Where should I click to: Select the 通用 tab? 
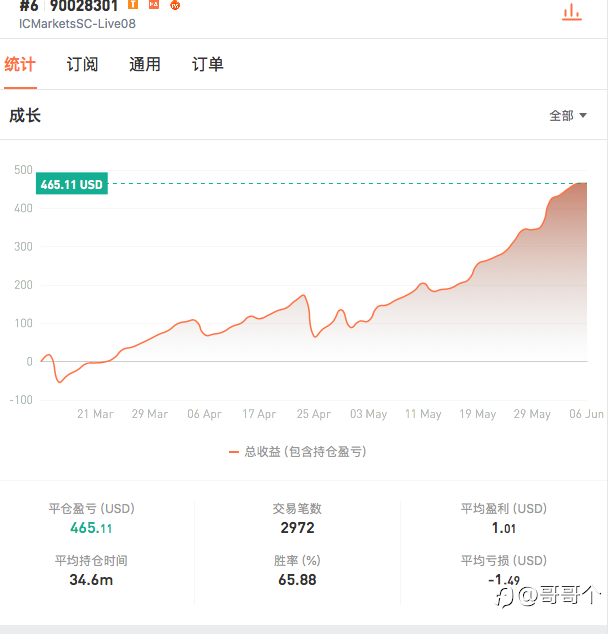tap(145, 65)
